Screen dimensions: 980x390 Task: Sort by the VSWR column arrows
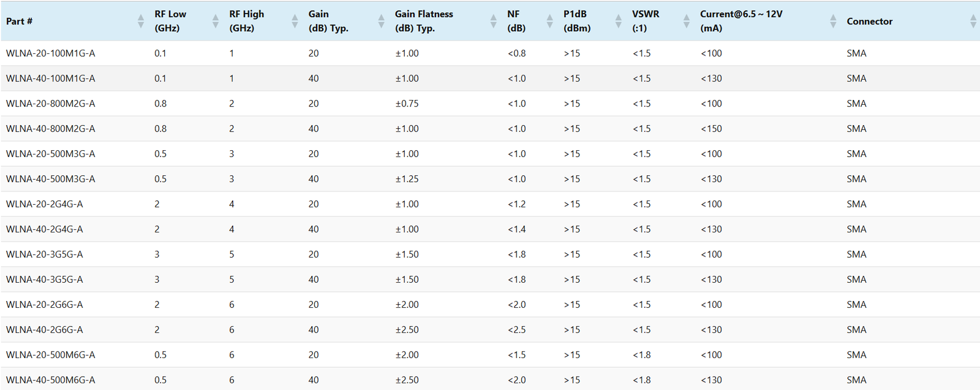pos(686,21)
